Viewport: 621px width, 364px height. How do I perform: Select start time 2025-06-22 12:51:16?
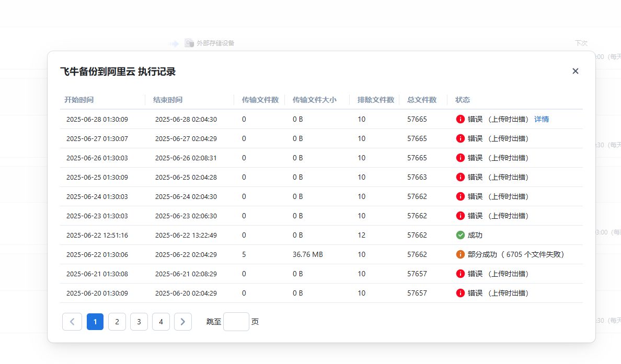(97, 235)
